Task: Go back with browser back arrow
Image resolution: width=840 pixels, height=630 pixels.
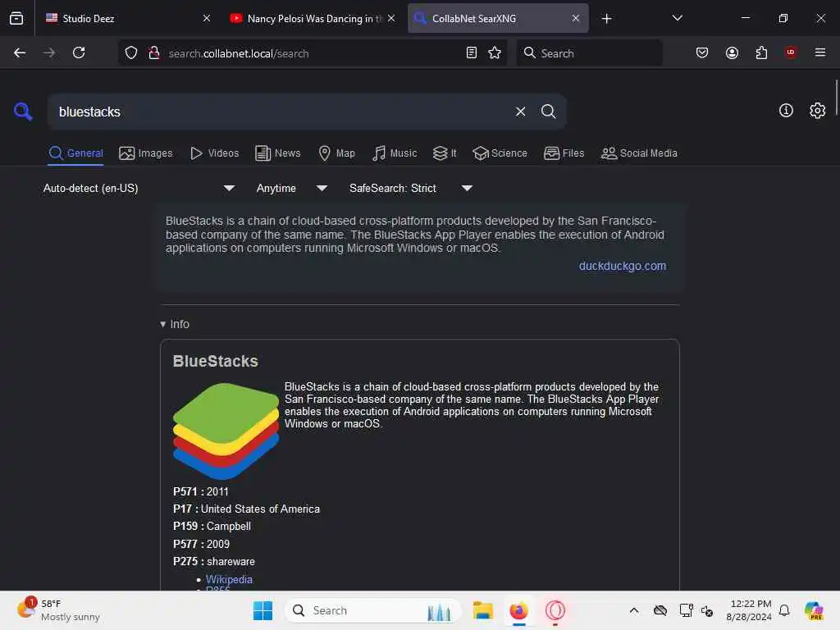Action: 20,52
